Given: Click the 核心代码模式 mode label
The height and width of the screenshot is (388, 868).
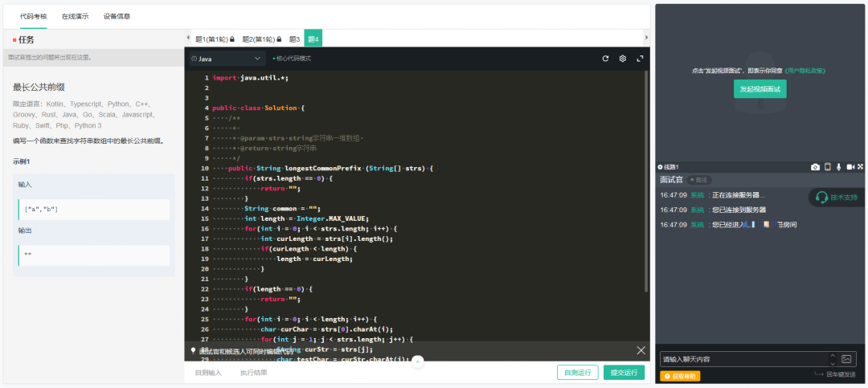Looking at the screenshot, I should (x=292, y=58).
